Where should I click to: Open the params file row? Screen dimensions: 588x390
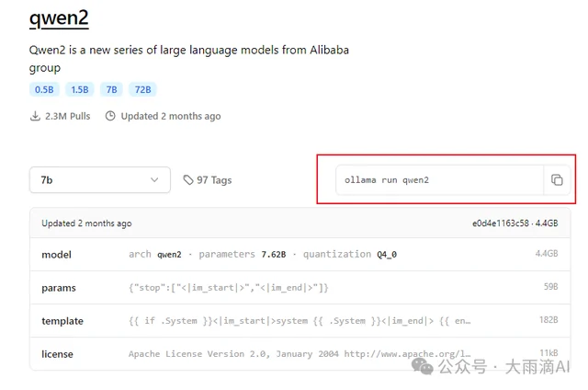(x=300, y=288)
